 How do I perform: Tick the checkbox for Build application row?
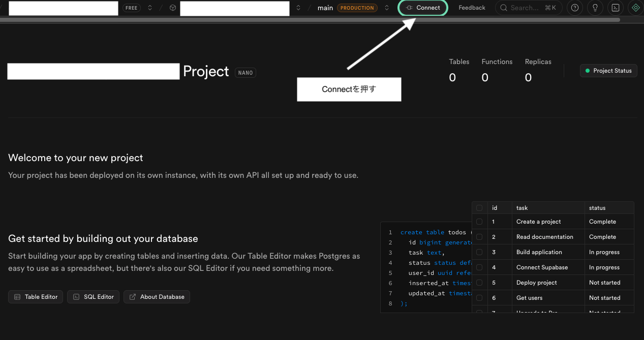[479, 252]
